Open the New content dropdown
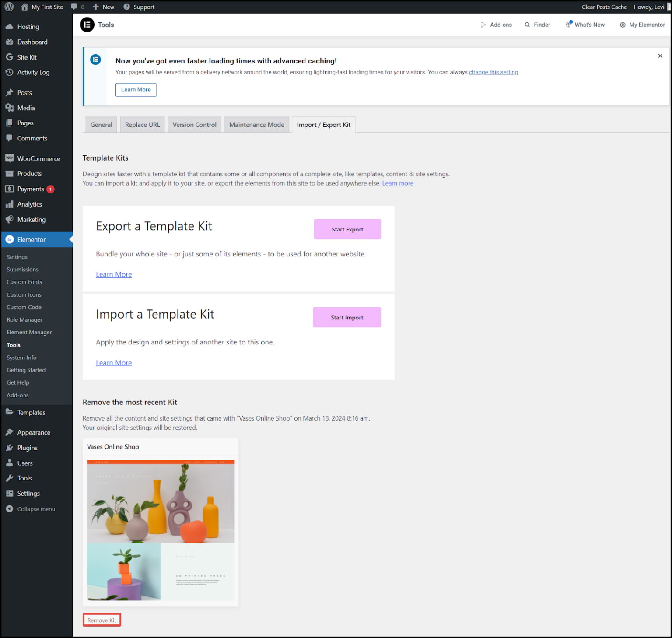 (x=103, y=7)
